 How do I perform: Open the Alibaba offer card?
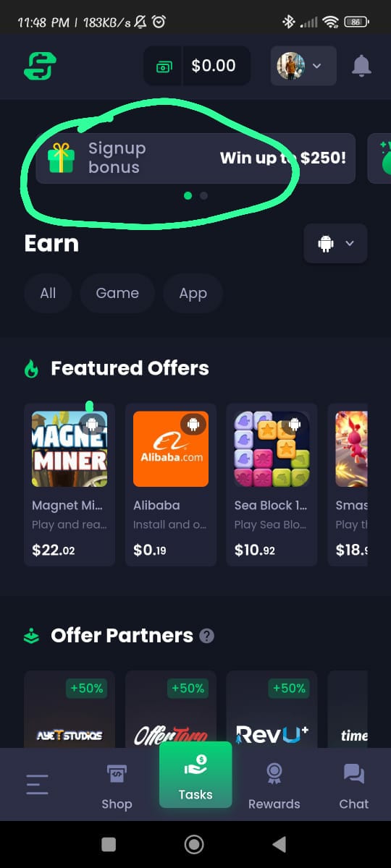click(171, 485)
